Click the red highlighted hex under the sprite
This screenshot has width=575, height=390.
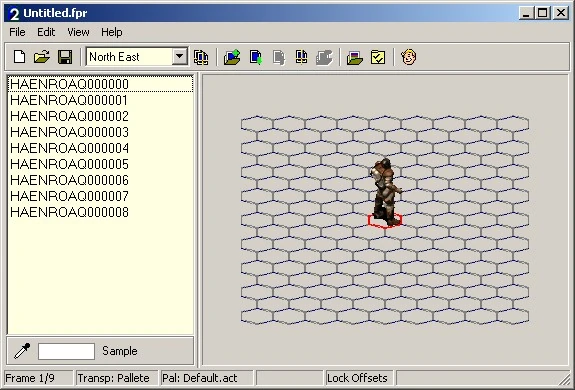(x=385, y=220)
